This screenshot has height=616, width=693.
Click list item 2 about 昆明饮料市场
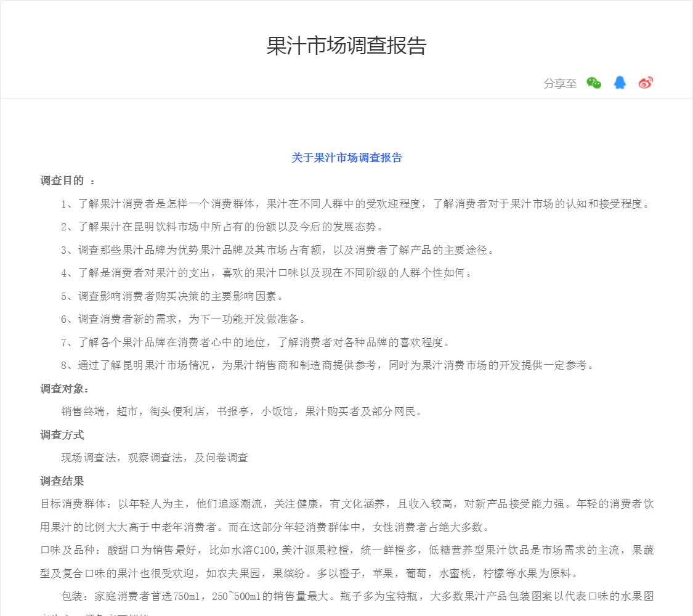click(222, 227)
